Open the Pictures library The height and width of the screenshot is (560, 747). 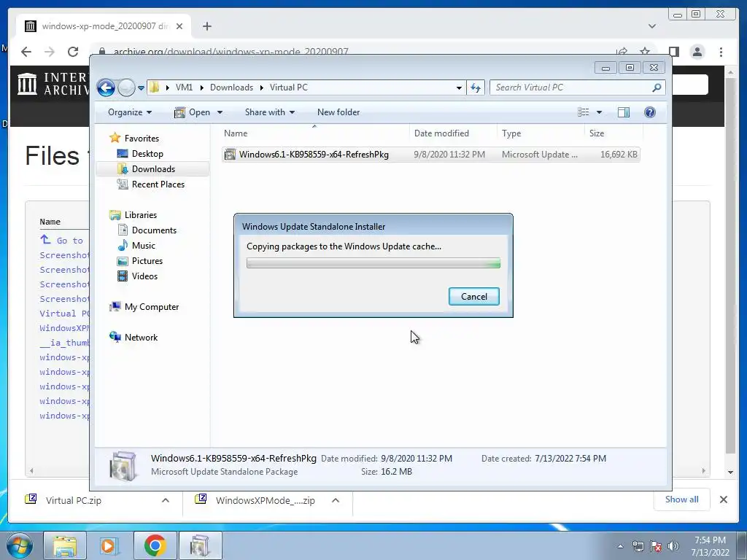147,260
